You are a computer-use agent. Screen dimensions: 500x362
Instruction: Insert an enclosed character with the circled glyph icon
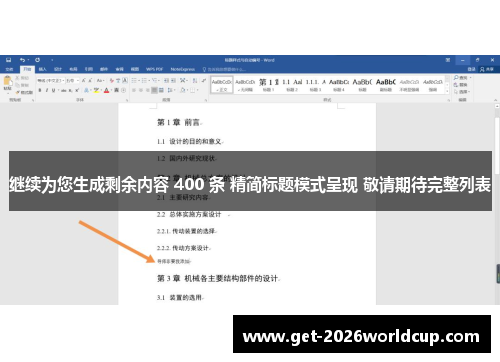[123, 90]
